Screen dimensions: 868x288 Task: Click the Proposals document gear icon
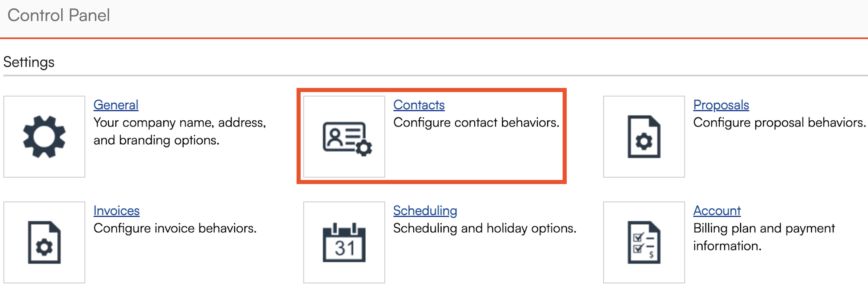pyautogui.click(x=644, y=137)
